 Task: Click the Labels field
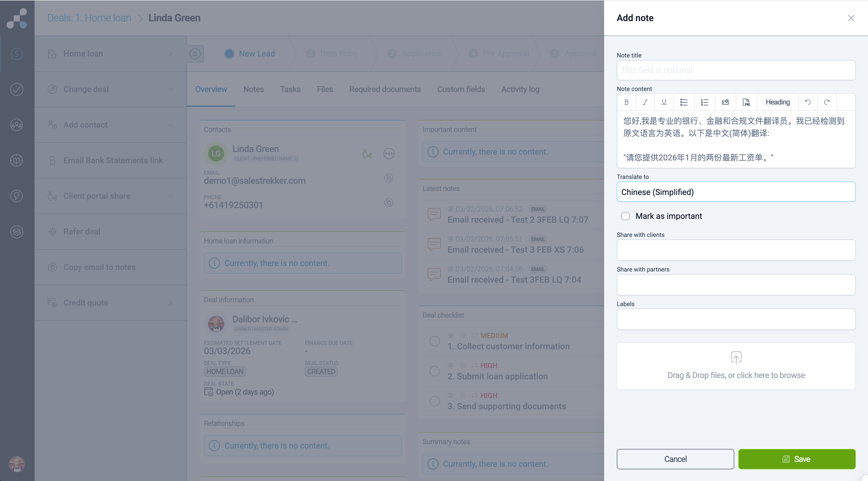(736, 319)
